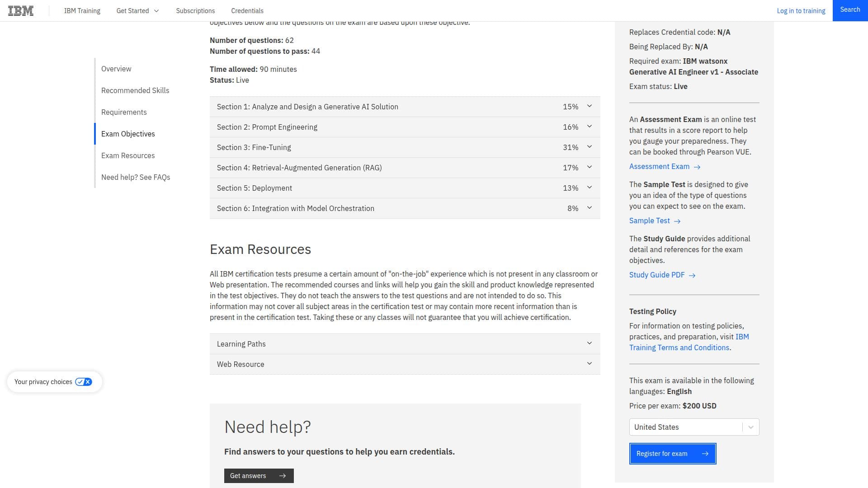Image resolution: width=868 pixels, height=488 pixels.
Task: Open IBM Training Terms and Conditions
Action: click(x=689, y=342)
